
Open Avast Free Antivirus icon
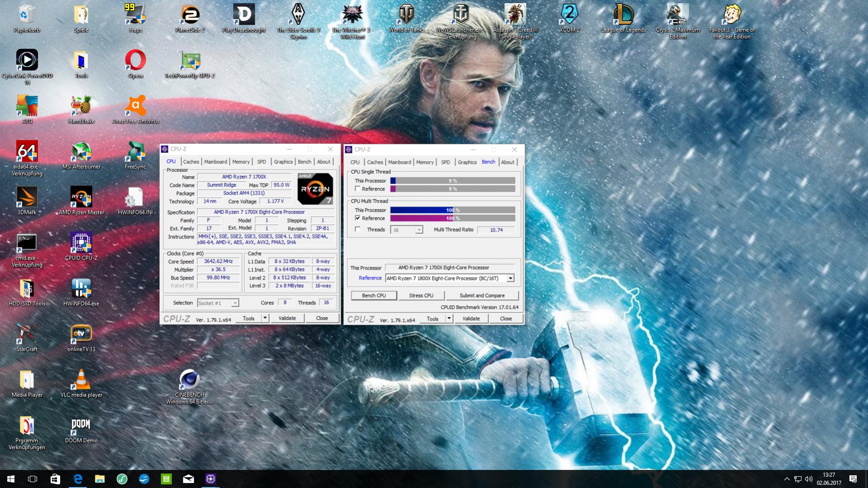pyautogui.click(x=135, y=110)
